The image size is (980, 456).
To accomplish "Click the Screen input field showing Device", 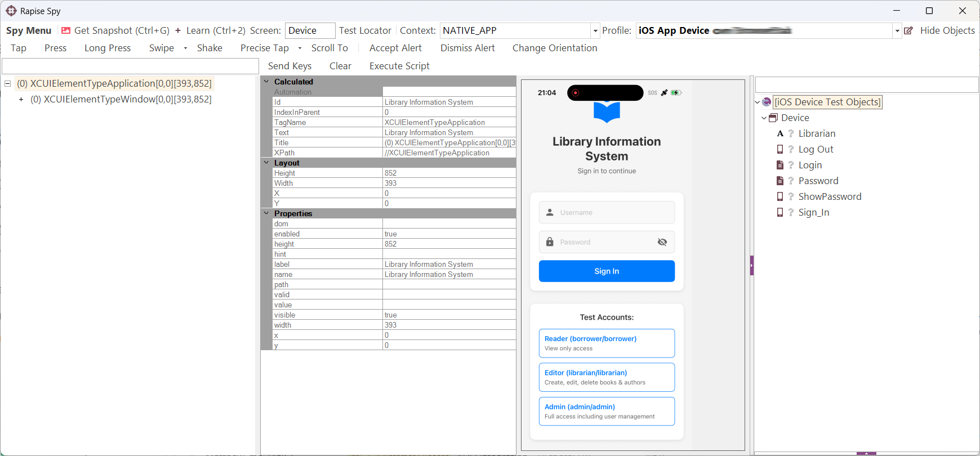I will click(x=310, y=30).
